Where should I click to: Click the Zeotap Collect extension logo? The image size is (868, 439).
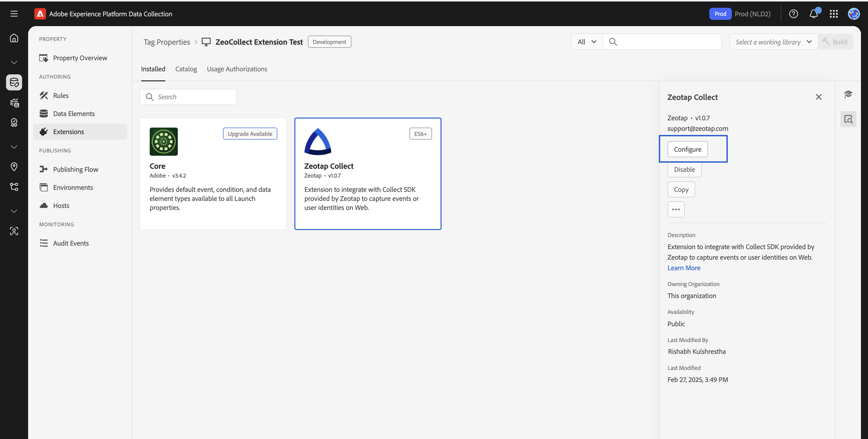pyautogui.click(x=317, y=141)
